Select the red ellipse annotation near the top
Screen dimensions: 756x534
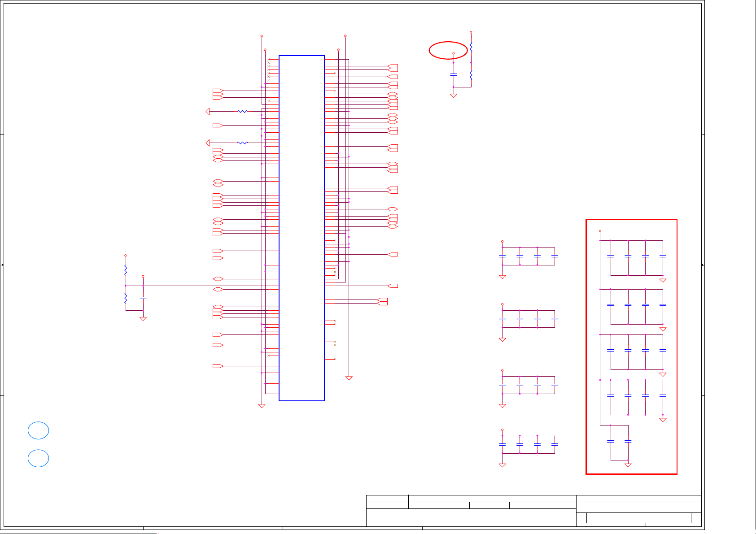tap(448, 50)
